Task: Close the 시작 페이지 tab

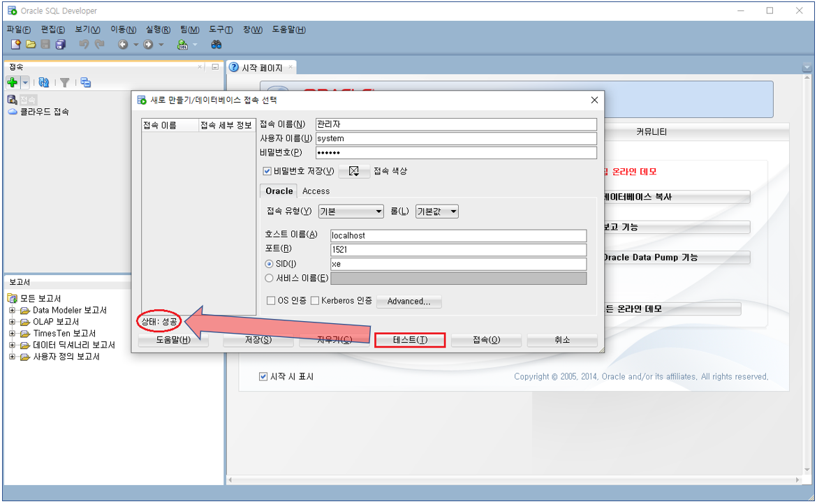Action: (290, 67)
